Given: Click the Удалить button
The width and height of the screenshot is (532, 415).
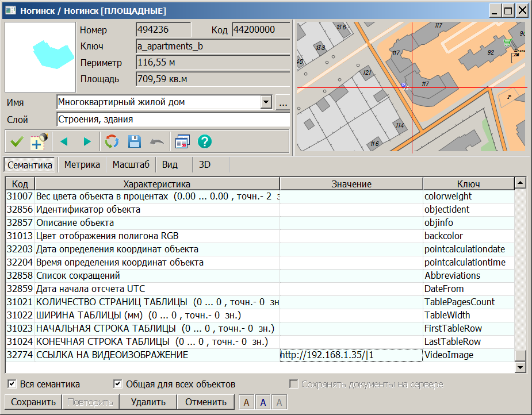Looking at the screenshot, I should (x=147, y=402).
